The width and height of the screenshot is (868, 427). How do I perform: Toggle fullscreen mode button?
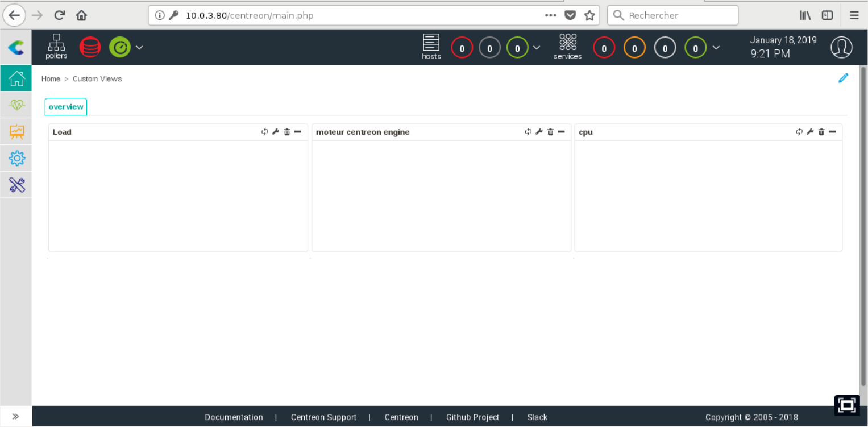[846, 405]
